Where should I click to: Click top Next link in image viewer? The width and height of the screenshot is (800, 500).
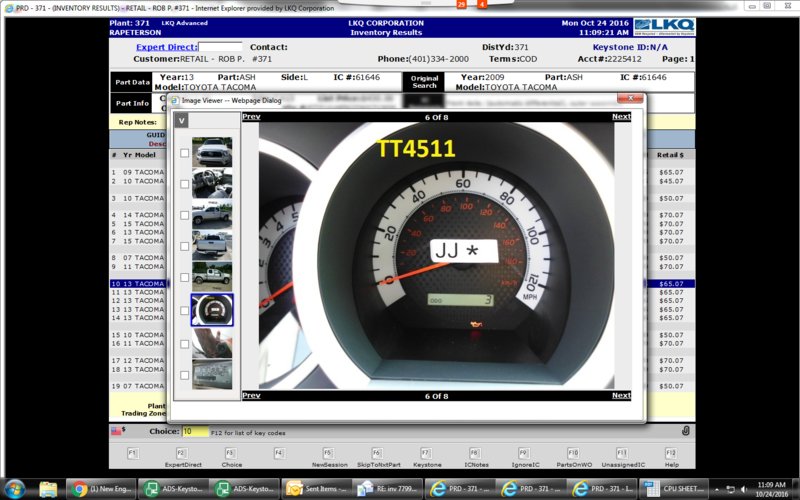[621, 116]
